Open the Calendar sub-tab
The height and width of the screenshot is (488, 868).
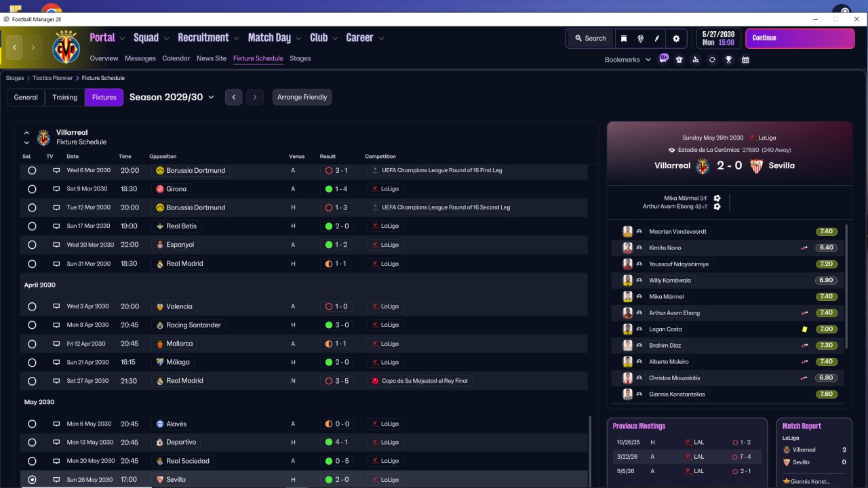176,58
